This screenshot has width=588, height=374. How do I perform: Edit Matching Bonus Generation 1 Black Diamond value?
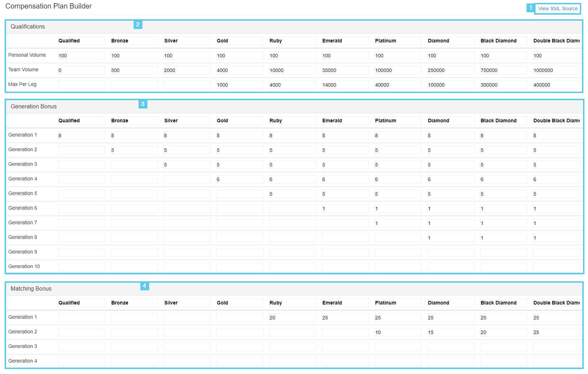click(504, 318)
